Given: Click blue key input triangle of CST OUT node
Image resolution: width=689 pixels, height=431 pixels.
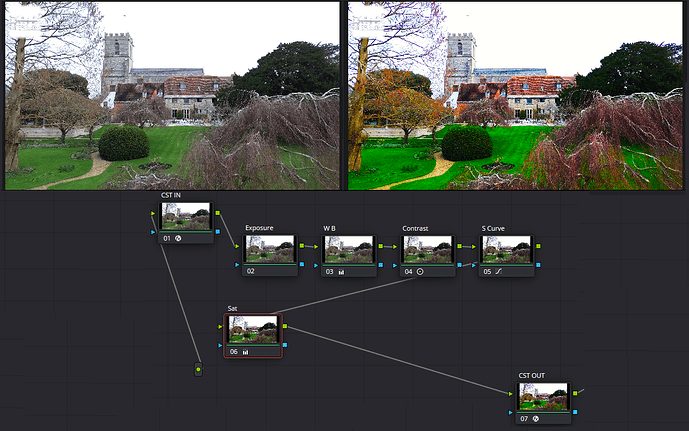Looking at the screenshot, I should (511, 411).
